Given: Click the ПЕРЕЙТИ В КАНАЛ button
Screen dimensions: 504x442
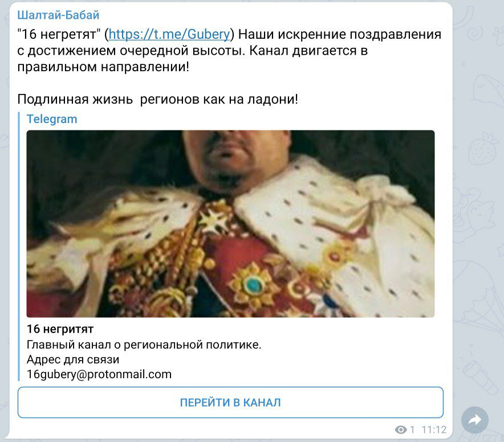Looking at the screenshot, I should [230, 402].
